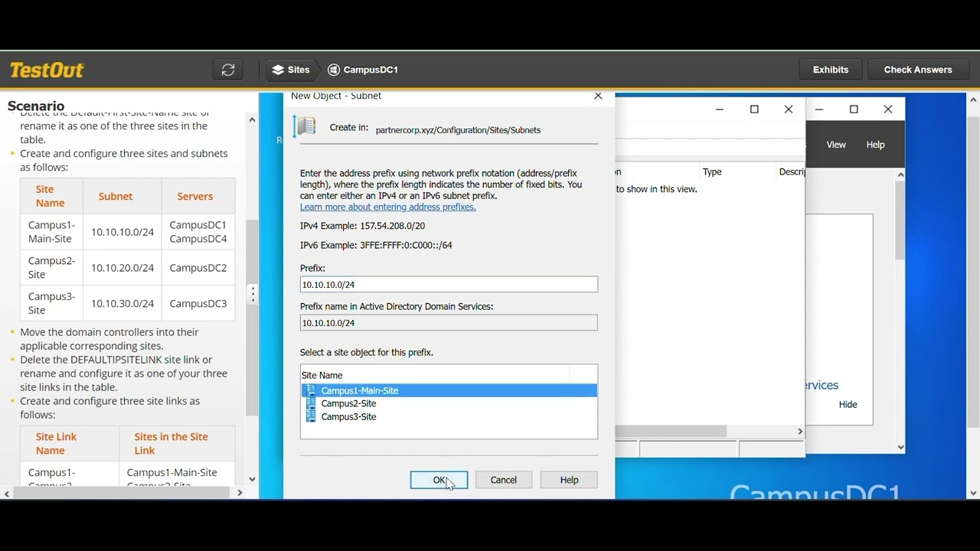
Task: Maximize the background window with the Type column
Action: (754, 109)
